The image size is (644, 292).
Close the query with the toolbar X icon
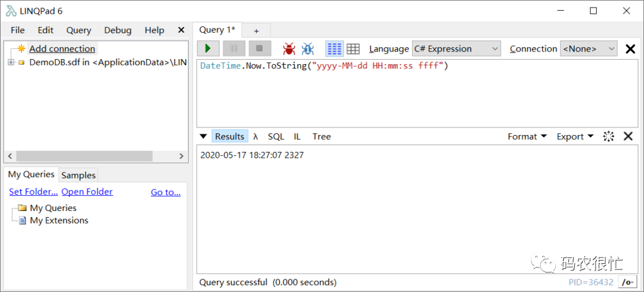tap(630, 49)
